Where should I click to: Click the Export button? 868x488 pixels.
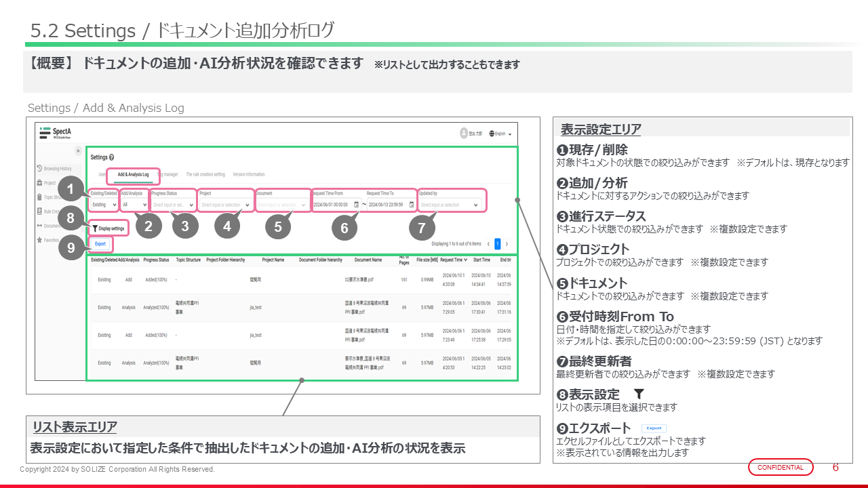coord(100,244)
